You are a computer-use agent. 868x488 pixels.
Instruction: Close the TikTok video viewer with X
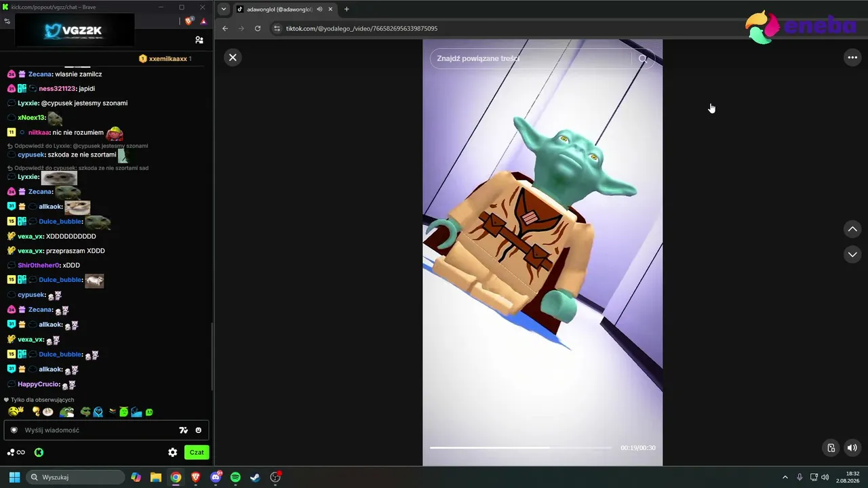click(233, 58)
